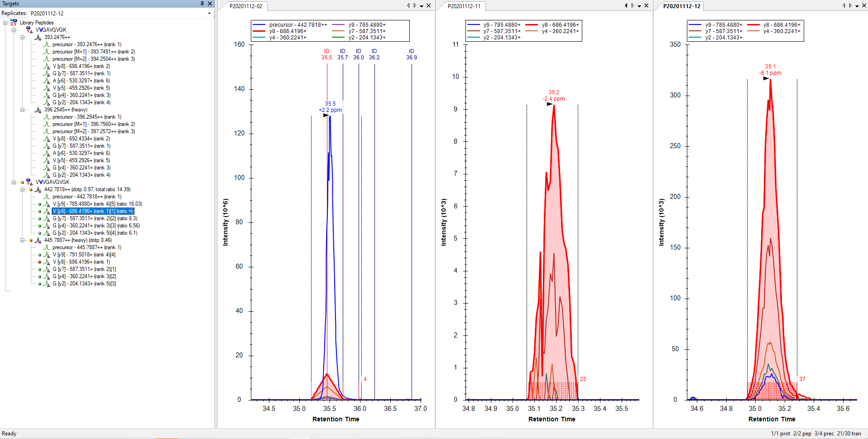Toggle auto-hide pin on Targets panel
The image size is (868, 439).
202,4
